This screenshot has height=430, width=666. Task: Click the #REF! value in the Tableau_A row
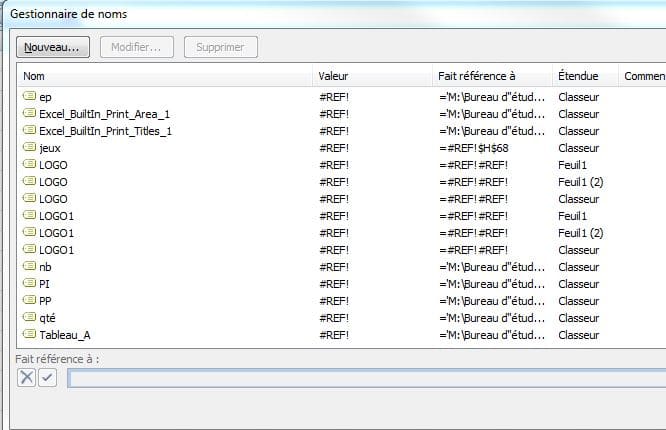pos(334,335)
